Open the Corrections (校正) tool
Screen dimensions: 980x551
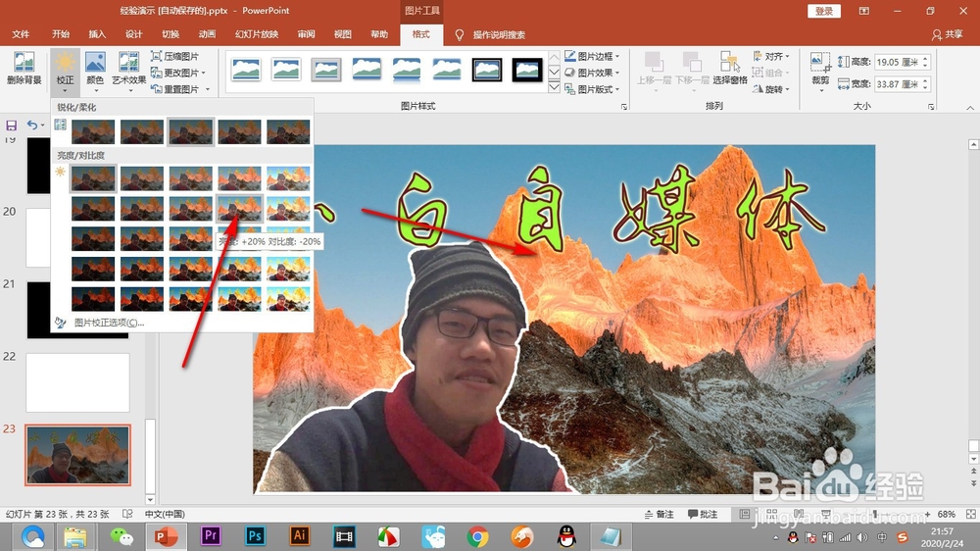65,71
